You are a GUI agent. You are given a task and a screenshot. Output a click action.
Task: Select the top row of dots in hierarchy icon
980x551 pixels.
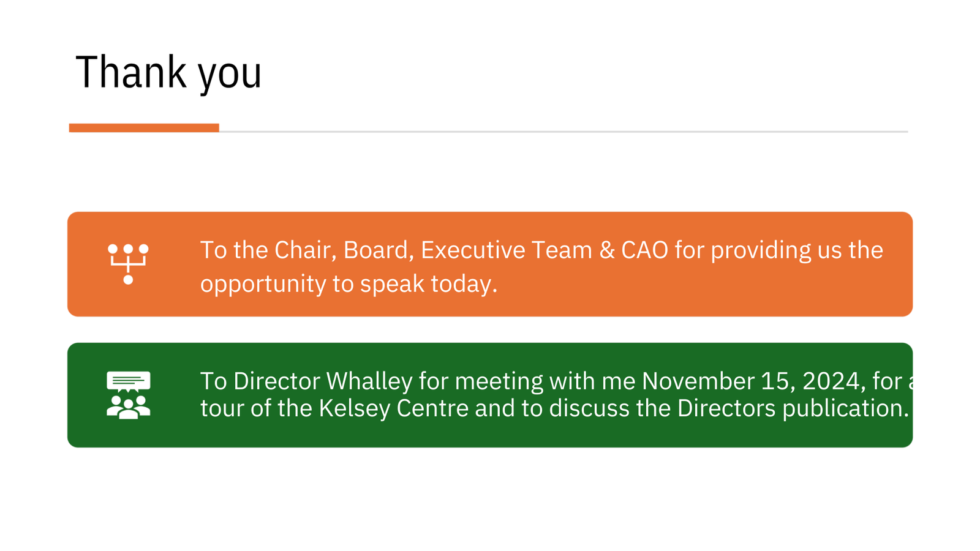click(x=128, y=249)
